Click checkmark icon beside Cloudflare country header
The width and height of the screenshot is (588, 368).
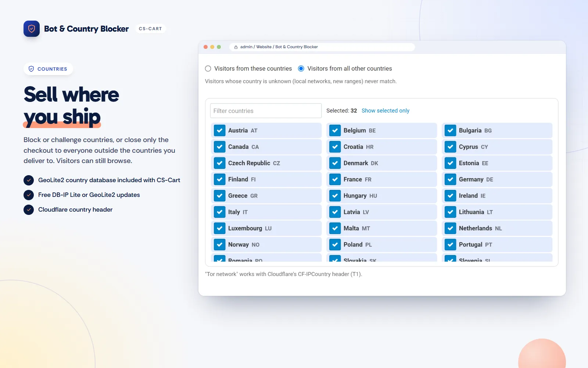coord(29,210)
